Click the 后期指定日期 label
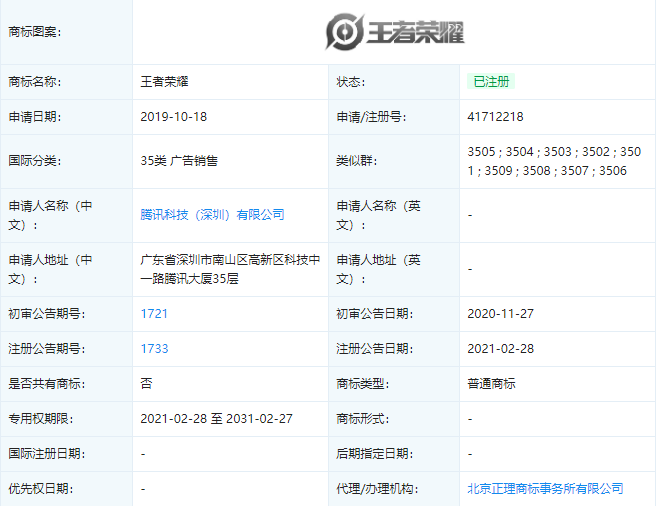657x506 pixels. pos(375,454)
